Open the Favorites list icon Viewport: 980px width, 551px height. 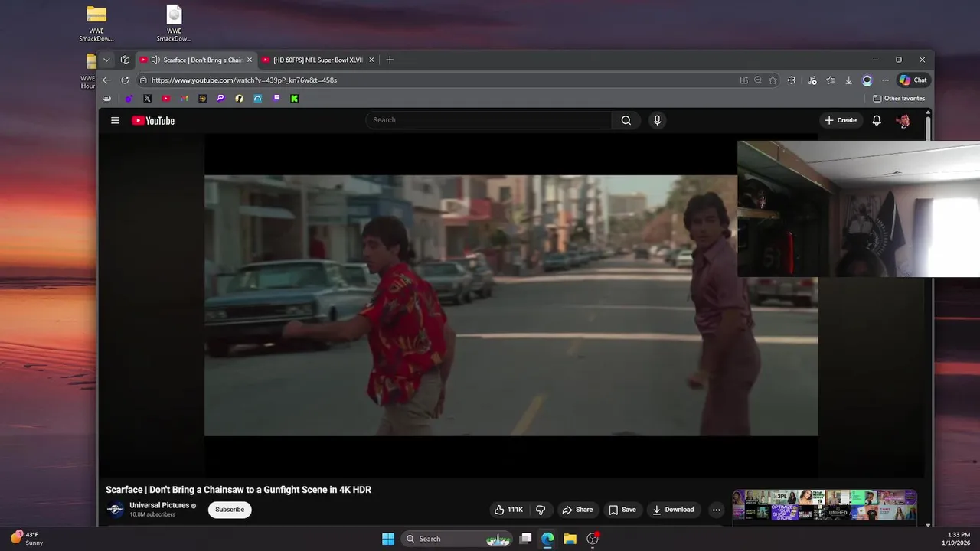click(x=830, y=80)
